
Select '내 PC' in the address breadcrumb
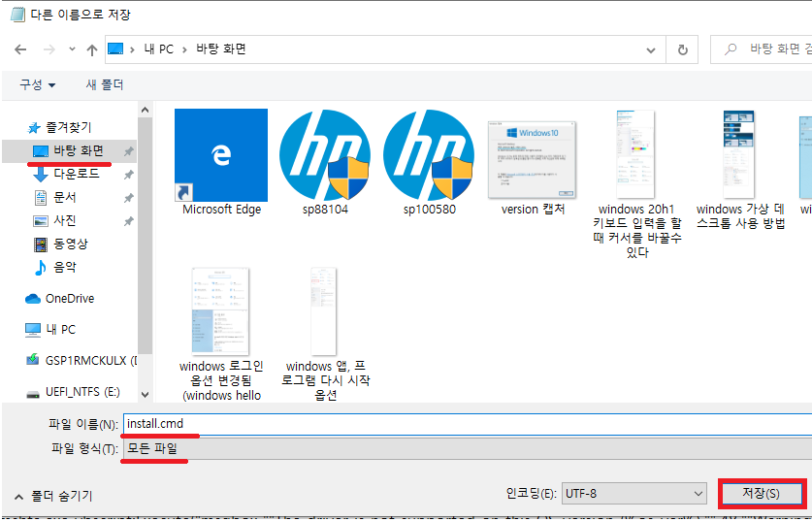[159, 49]
